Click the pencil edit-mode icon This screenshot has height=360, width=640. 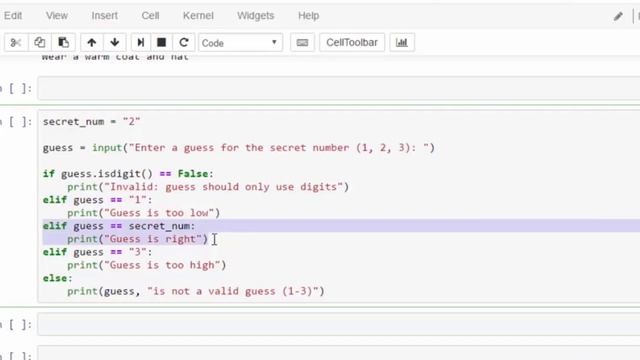[618, 16]
